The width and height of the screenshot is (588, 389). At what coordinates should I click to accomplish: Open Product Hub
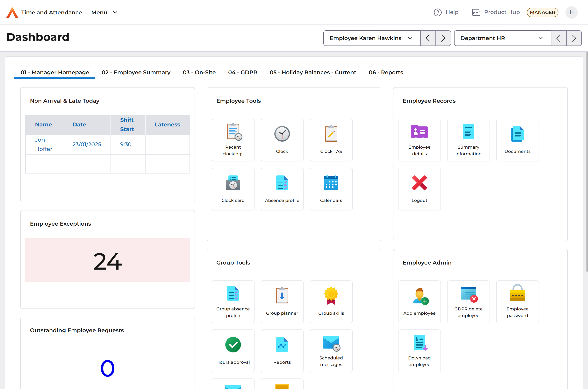496,12
